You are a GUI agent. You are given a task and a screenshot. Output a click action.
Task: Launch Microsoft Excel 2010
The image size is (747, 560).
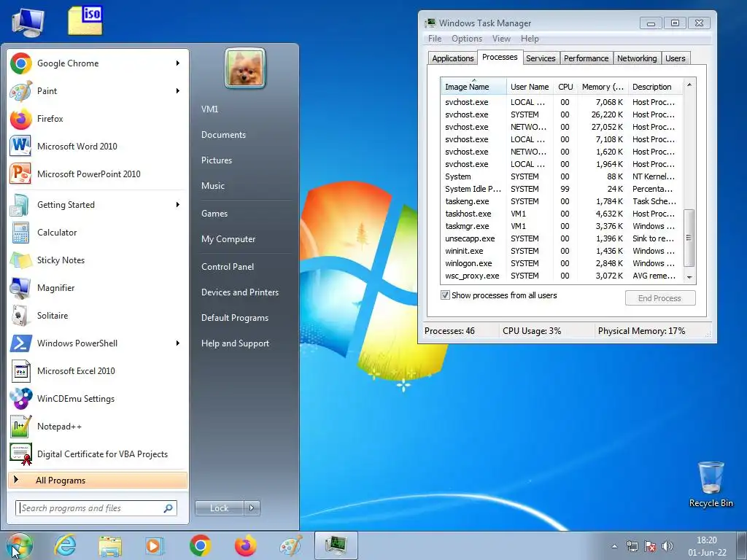[x=98, y=371]
